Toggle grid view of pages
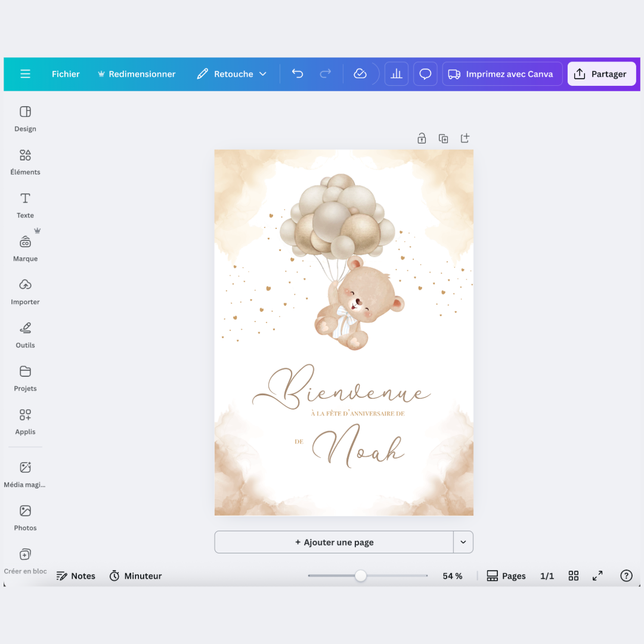 click(574, 576)
